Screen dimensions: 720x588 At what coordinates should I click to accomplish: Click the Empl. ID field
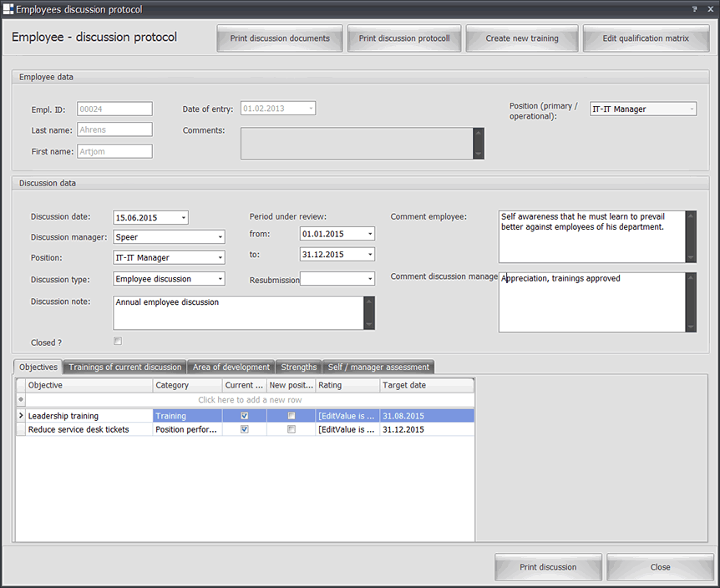[x=114, y=109]
